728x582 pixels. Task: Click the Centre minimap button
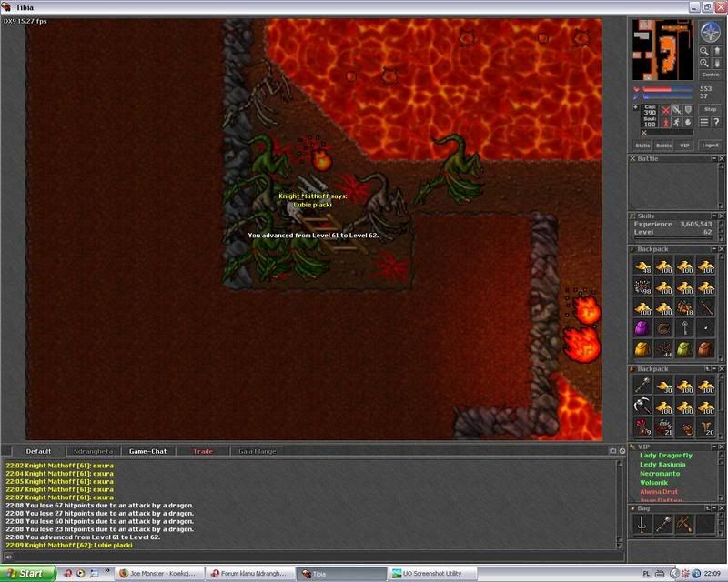point(711,75)
